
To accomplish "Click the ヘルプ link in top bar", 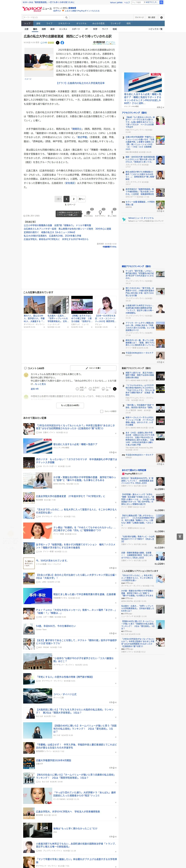I will [x=127, y=2].
